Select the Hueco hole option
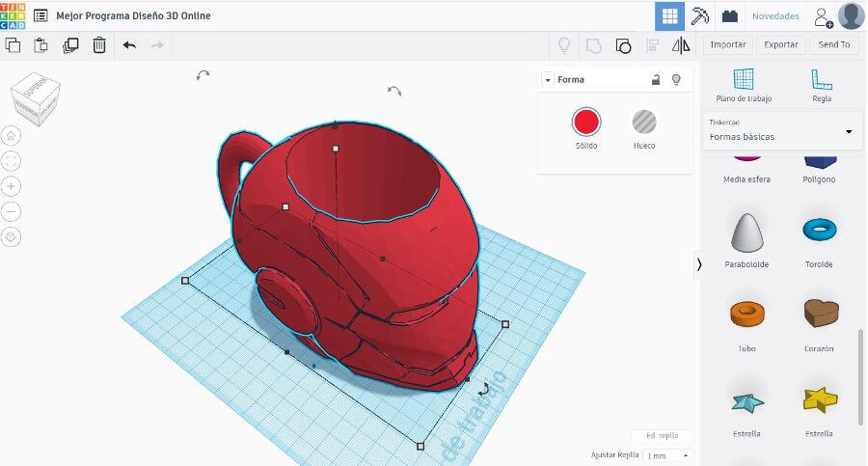 (644, 122)
